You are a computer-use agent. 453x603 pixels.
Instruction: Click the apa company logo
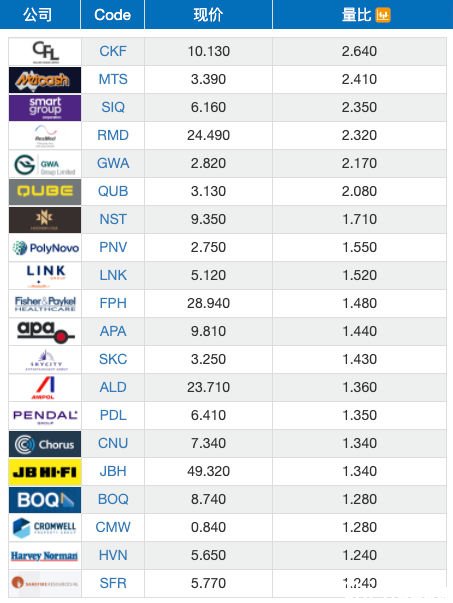pos(45,332)
